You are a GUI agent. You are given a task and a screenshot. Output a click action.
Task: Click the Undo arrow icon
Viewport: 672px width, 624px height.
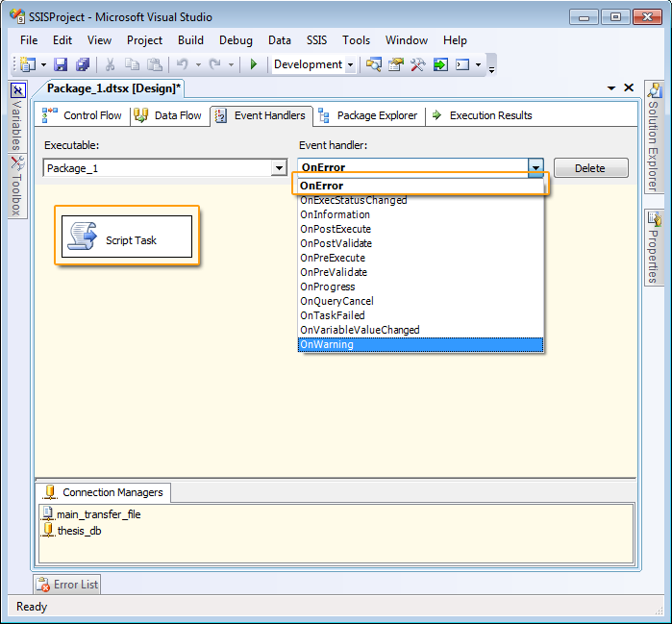tap(183, 64)
